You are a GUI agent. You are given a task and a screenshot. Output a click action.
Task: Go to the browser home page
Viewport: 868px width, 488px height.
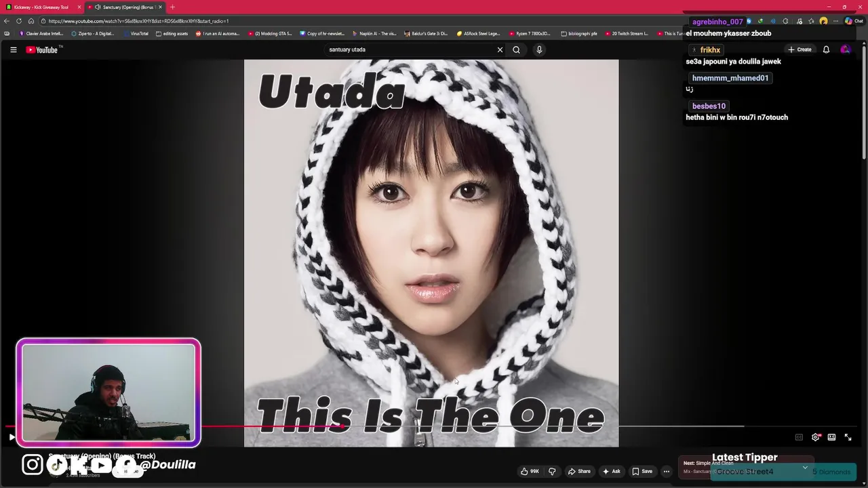coord(31,21)
